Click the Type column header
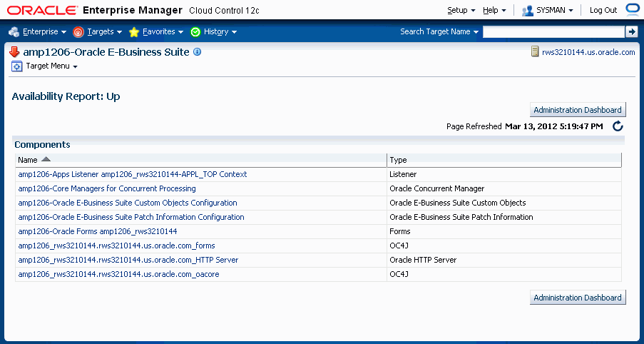The width and height of the screenshot is (644, 344). coord(504,160)
